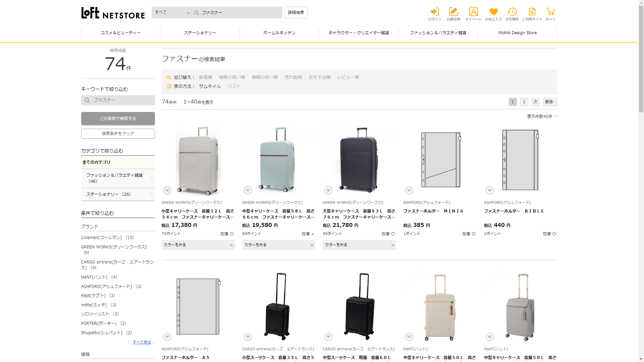The image size is (644, 362).
Task: Click the LoFt Netstore logo
Action: [113, 13]
